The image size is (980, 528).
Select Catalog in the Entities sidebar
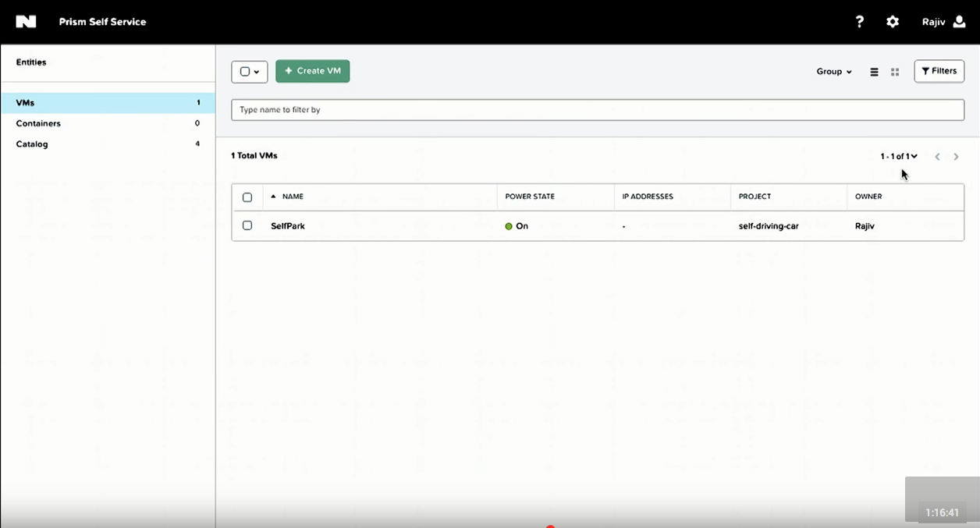(108, 144)
